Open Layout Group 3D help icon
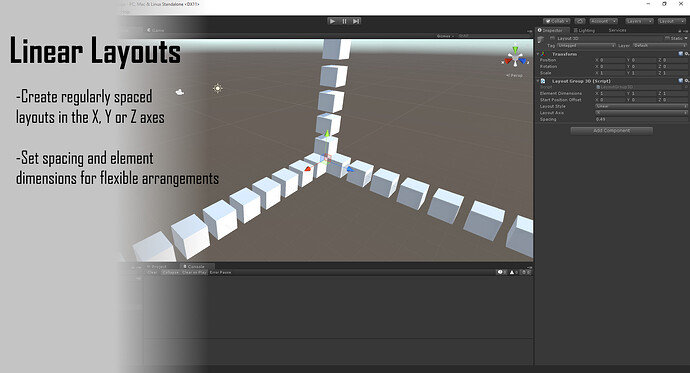 tap(681, 81)
